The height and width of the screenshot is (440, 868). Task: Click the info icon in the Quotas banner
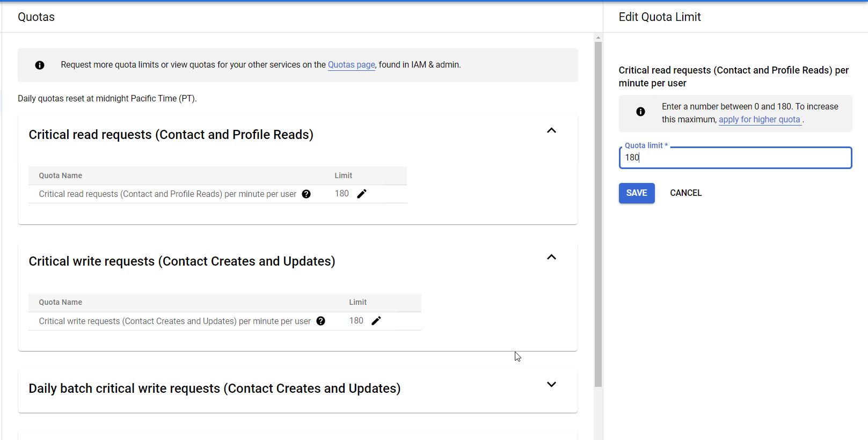[40, 65]
